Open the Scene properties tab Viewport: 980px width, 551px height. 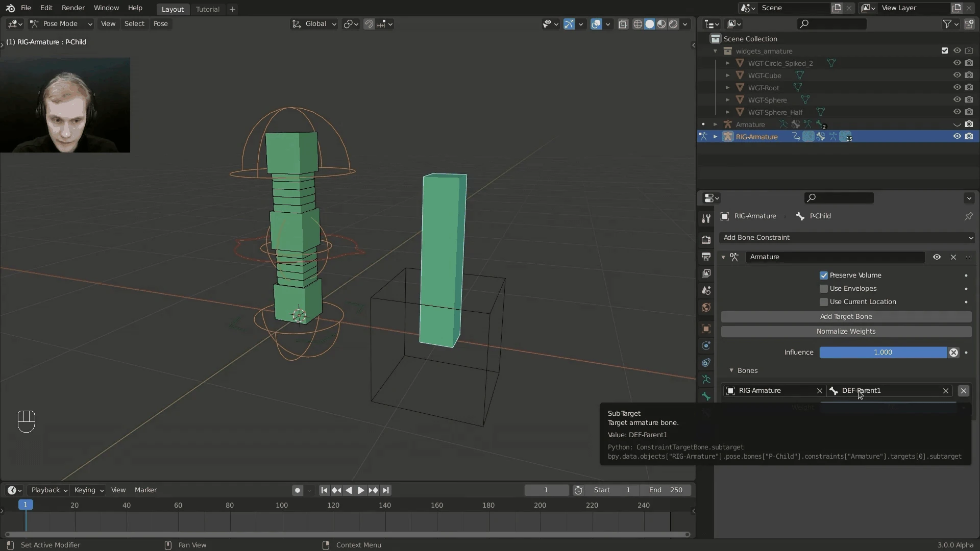(x=706, y=290)
